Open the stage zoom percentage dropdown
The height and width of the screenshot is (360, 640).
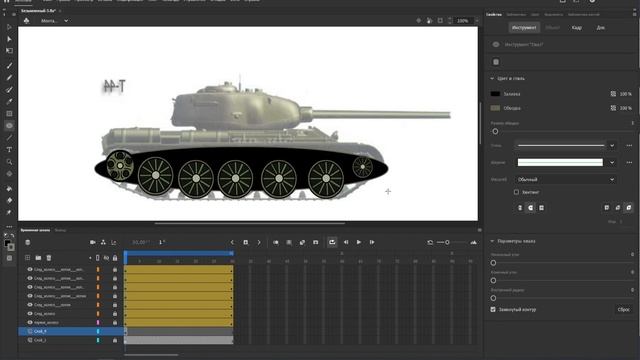[477, 20]
